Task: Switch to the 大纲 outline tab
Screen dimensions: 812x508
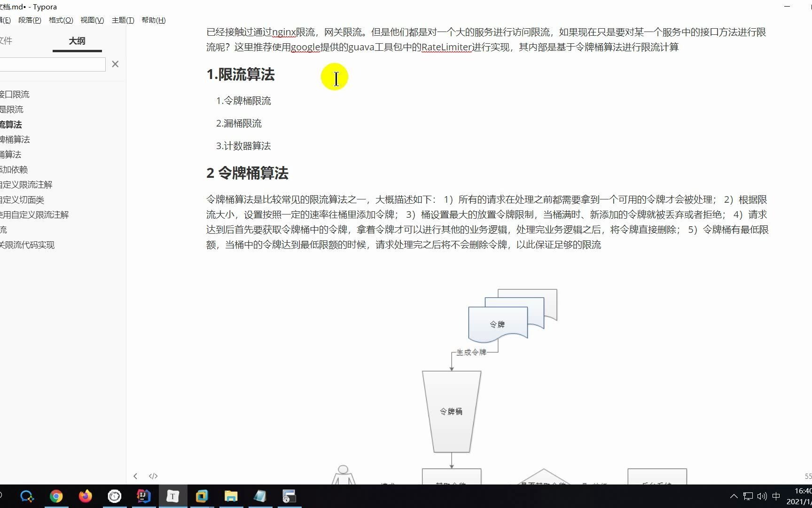Action: (77, 41)
